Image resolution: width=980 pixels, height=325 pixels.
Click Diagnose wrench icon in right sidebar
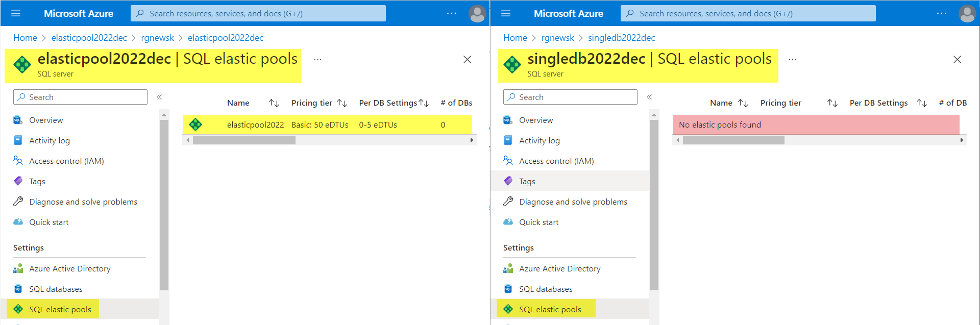point(508,202)
